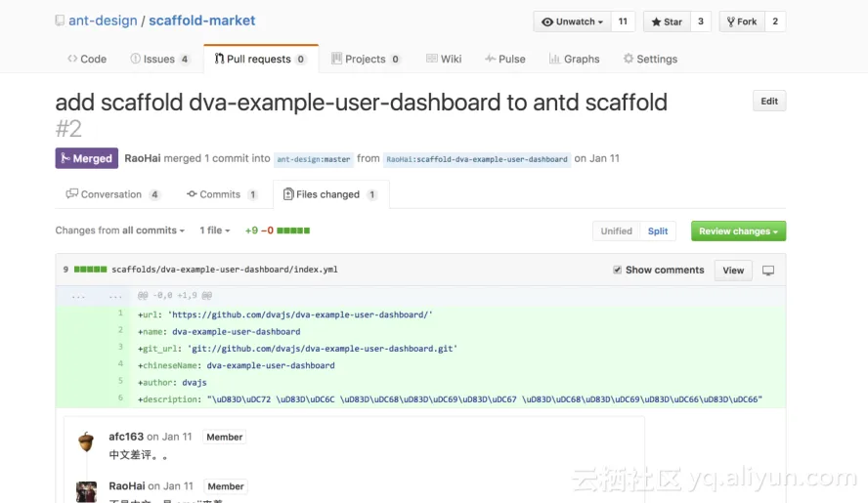Go to the Wiki tab
Viewport: 868px width, 503px height.
tap(444, 59)
